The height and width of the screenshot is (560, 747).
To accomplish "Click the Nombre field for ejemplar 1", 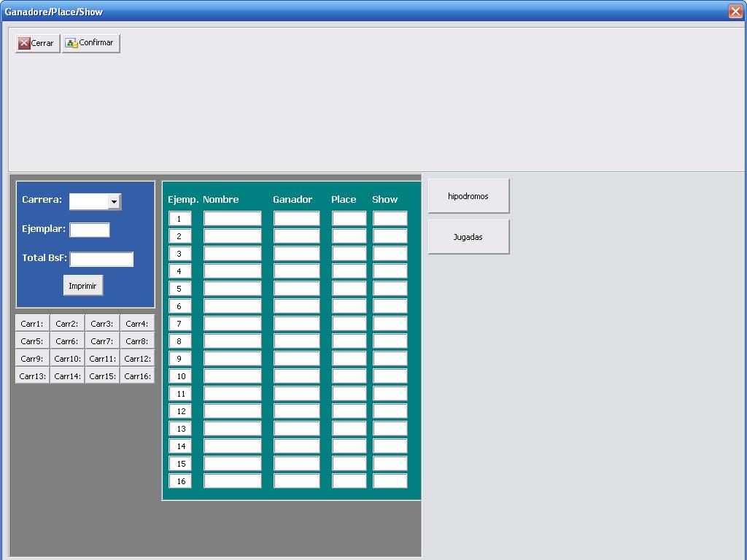I will click(x=233, y=219).
